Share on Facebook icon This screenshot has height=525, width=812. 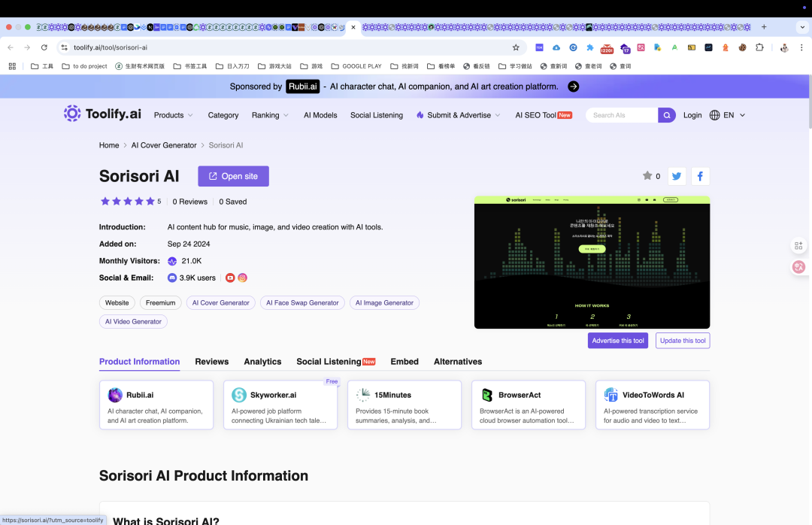[x=700, y=176]
